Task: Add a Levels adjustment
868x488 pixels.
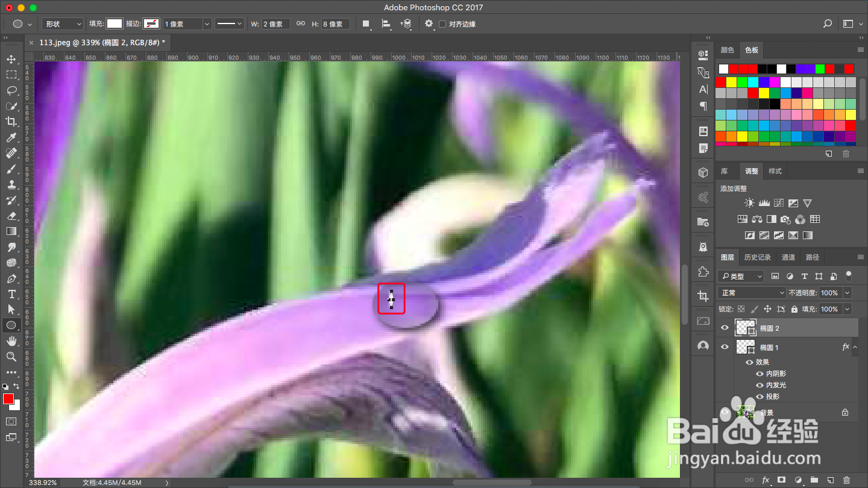Action: [764, 204]
